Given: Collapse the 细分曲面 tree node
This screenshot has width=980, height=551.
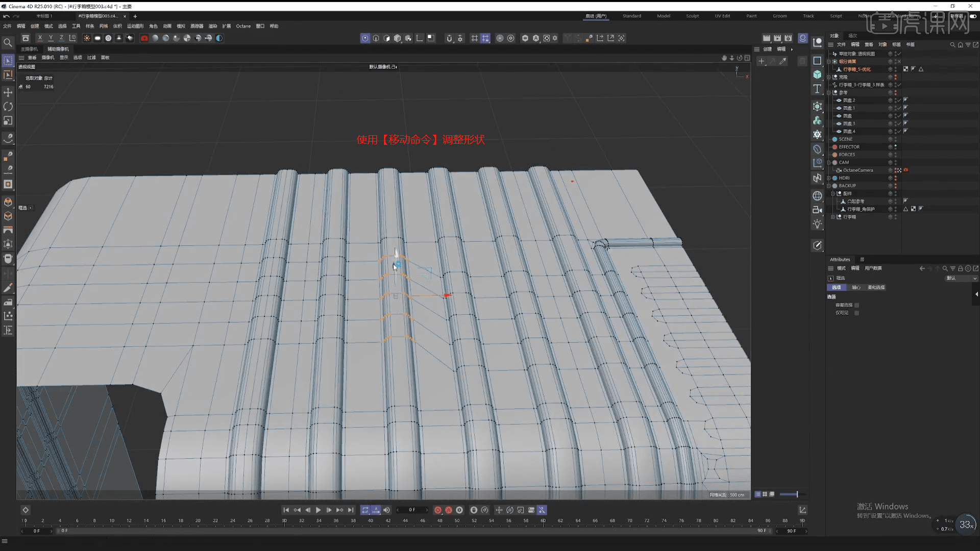Looking at the screenshot, I should click(x=829, y=61).
